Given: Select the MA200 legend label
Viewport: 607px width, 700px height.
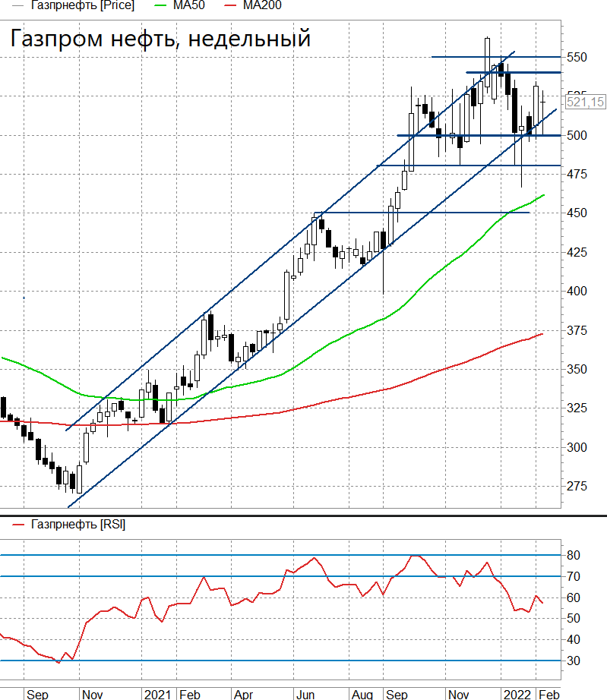Looking at the screenshot, I should tap(262, 5).
